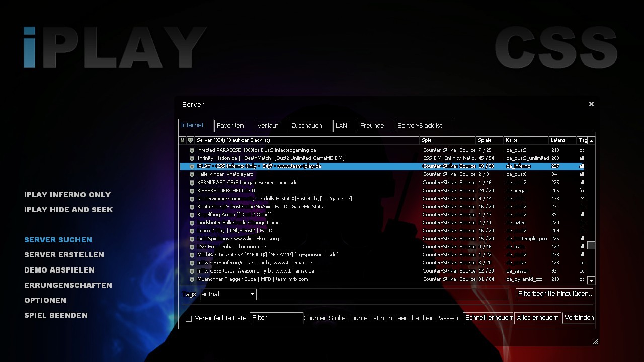
Task: Click map cell 'de_pyramid_css'
Action: coord(524,279)
